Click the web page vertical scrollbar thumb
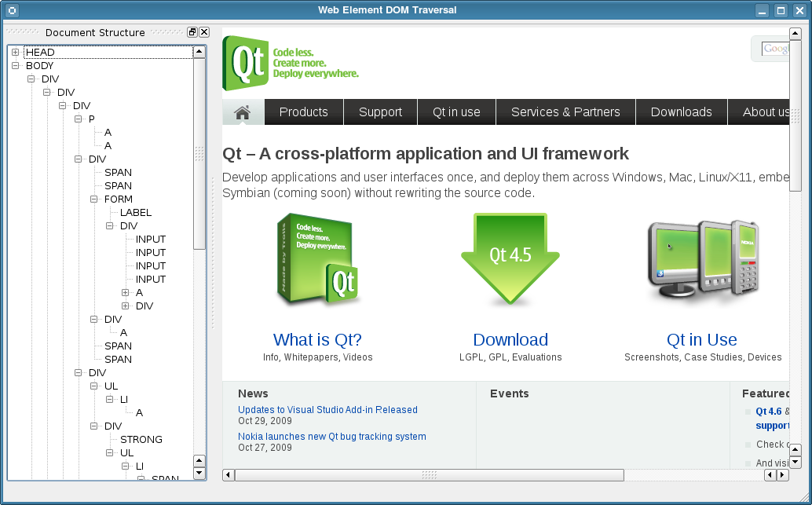The width and height of the screenshot is (812, 505). pyautogui.click(x=796, y=115)
